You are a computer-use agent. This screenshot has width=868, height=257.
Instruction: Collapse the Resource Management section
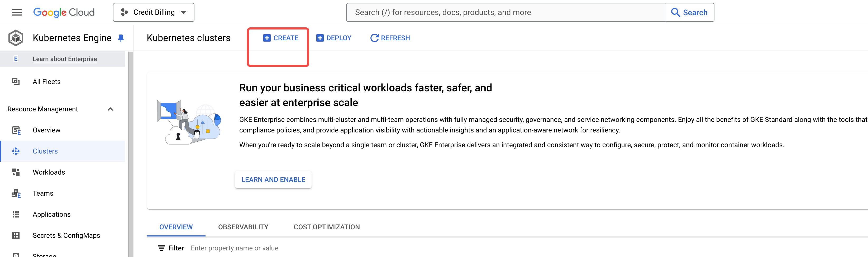(110, 109)
